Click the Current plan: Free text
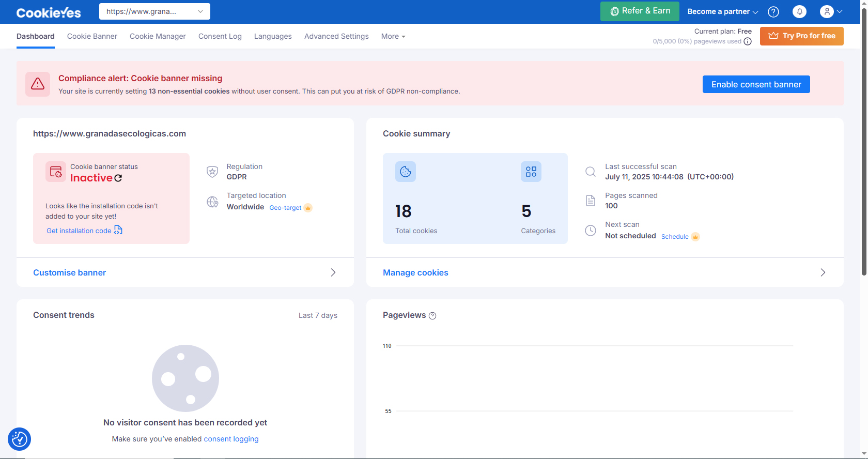The width and height of the screenshot is (868, 459). (723, 32)
